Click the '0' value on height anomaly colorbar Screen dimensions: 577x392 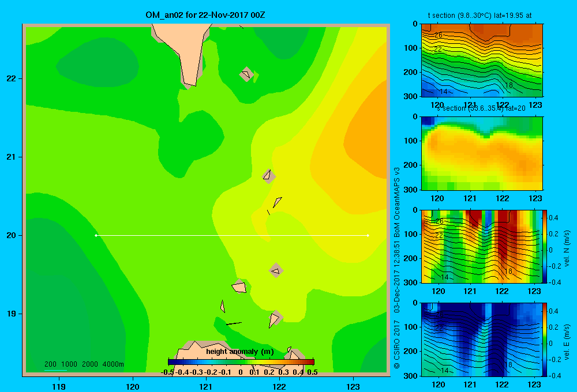click(x=240, y=372)
